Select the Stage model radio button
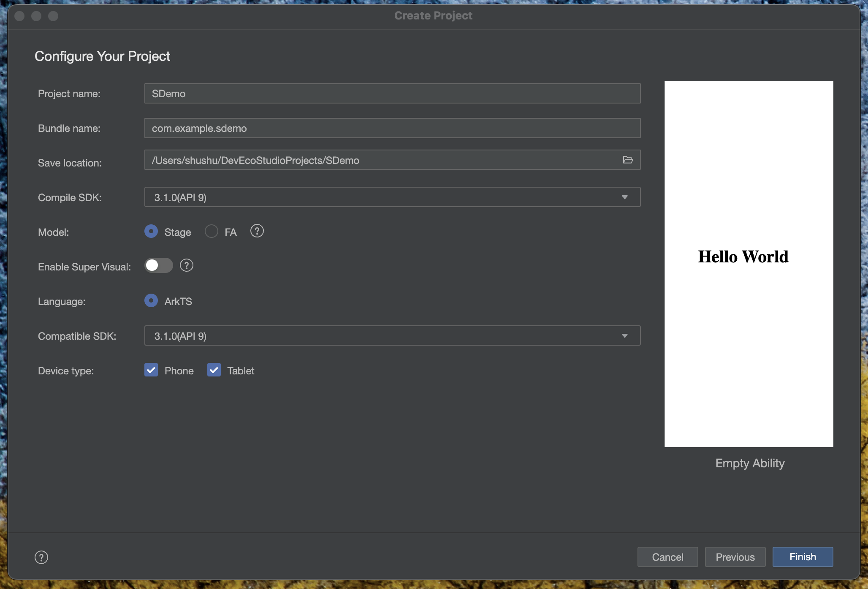The height and width of the screenshot is (589, 868). (151, 232)
